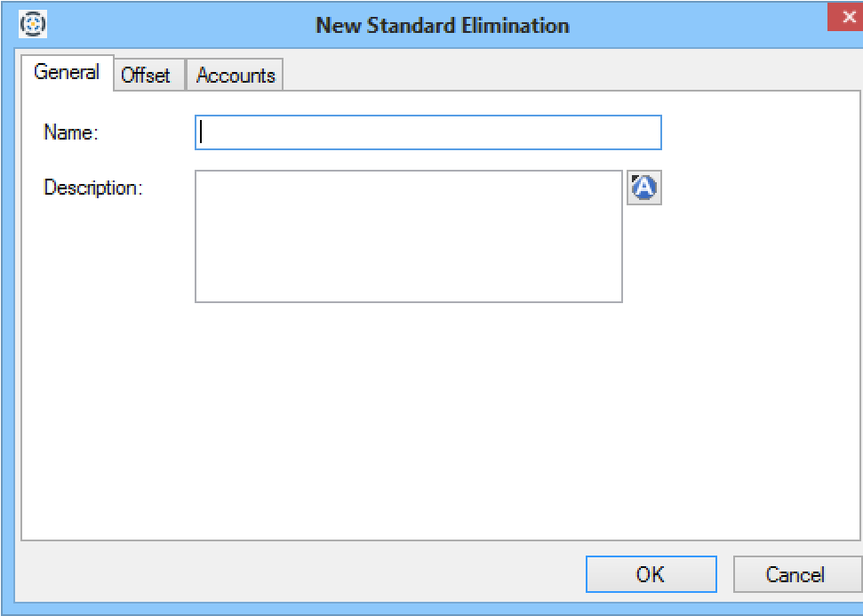
Task: Switch to the General tab
Action: 67,73
